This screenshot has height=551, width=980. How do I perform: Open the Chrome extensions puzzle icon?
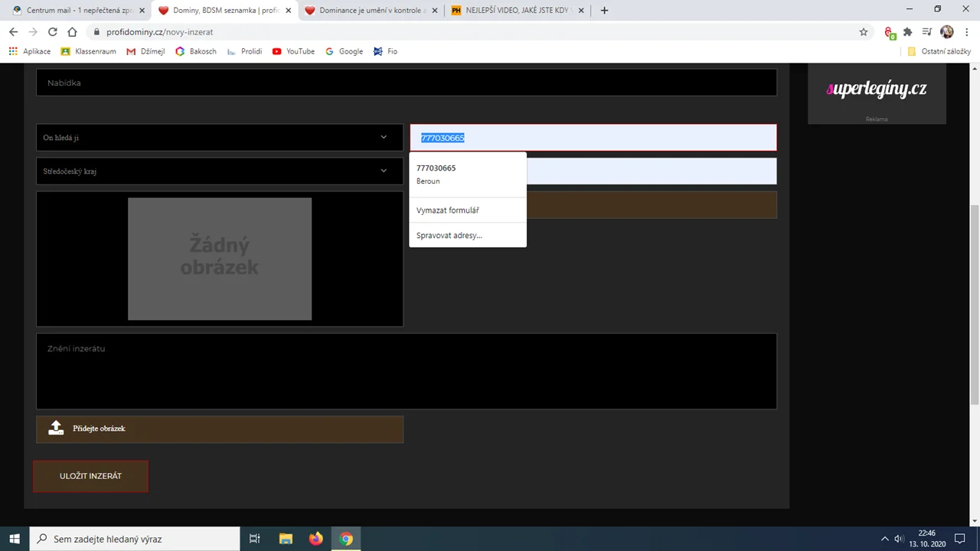pos(908,32)
